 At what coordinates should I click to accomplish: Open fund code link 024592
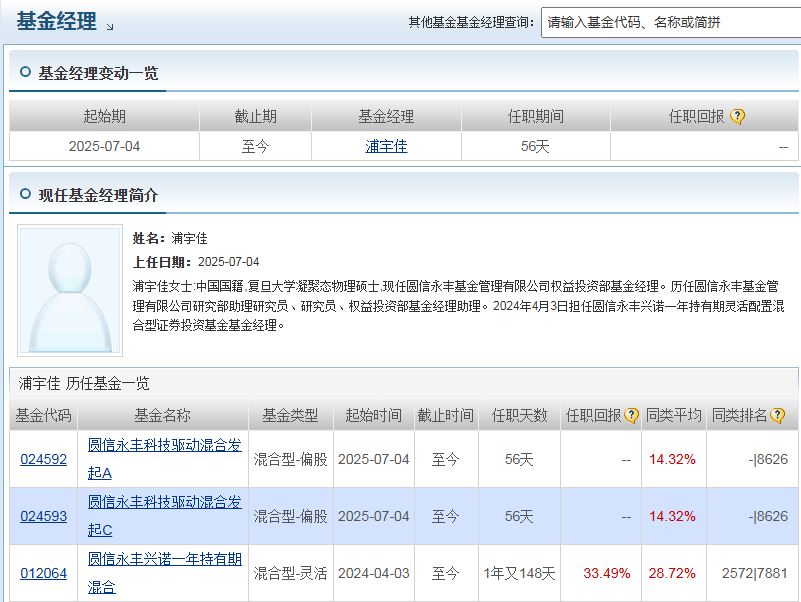pyautogui.click(x=43, y=459)
